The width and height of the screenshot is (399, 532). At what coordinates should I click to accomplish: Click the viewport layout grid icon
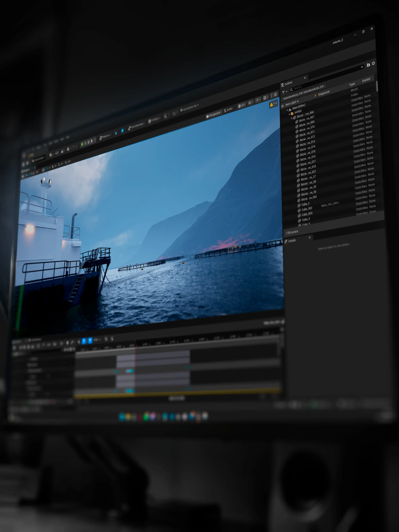pos(276,94)
